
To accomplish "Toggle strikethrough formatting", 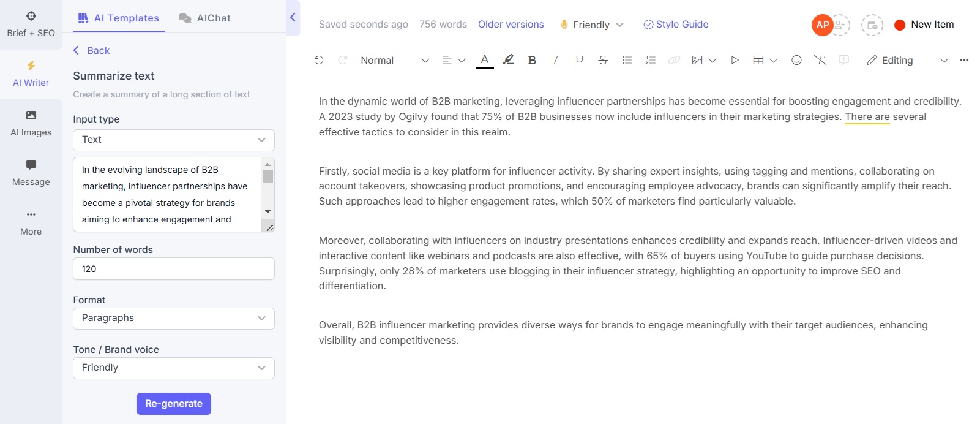I will [603, 60].
